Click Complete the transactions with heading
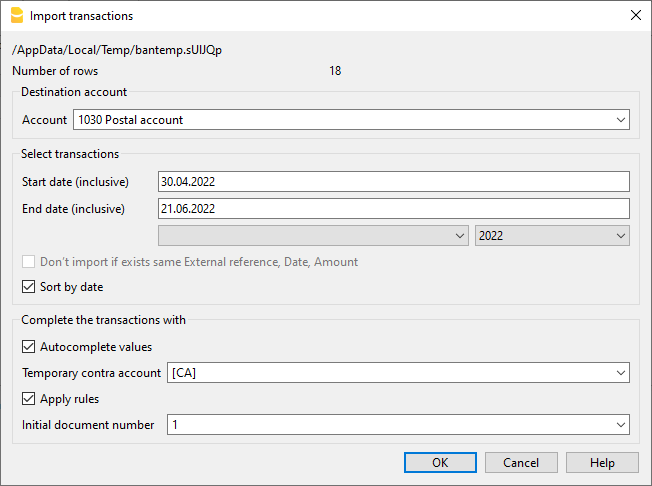This screenshot has width=652, height=486. [103, 320]
